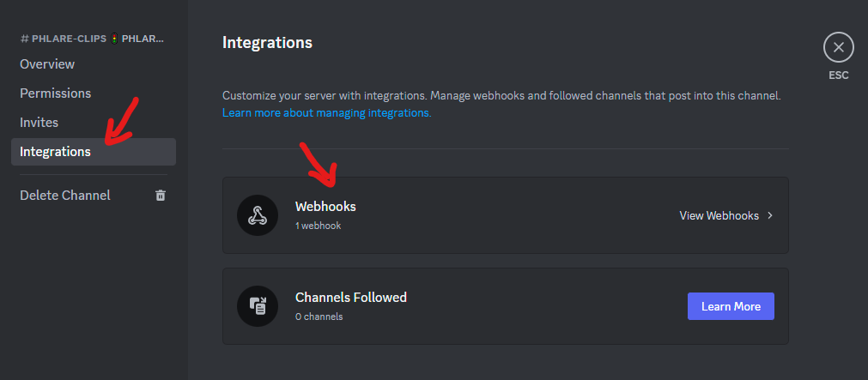The image size is (868, 380).
Task: Click the Channels Followed circular icon
Action: pyautogui.click(x=258, y=306)
